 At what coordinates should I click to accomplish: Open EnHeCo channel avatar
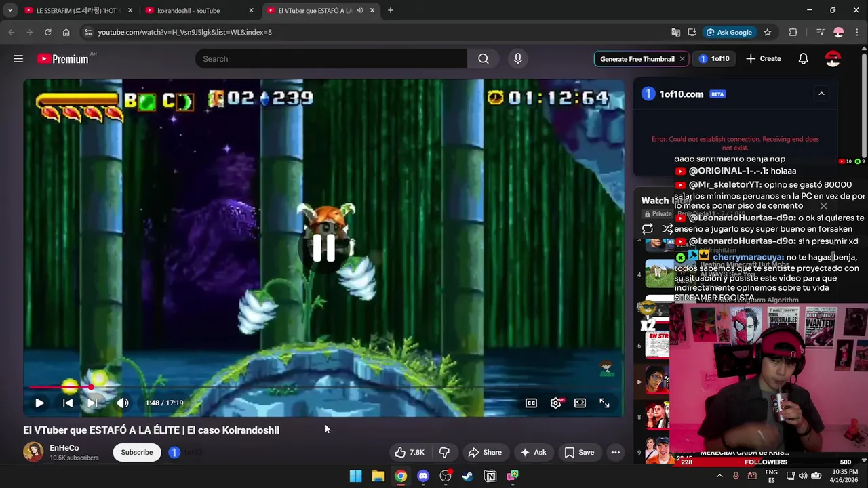[x=33, y=452]
